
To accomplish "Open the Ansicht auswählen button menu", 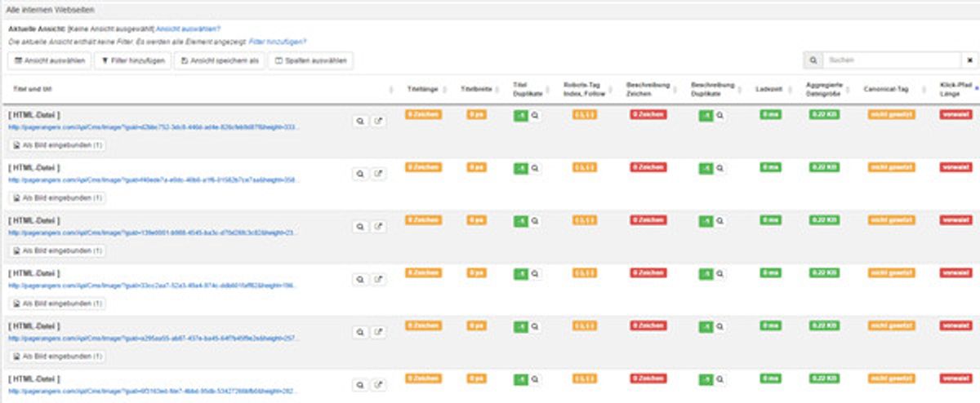I will pos(49,60).
